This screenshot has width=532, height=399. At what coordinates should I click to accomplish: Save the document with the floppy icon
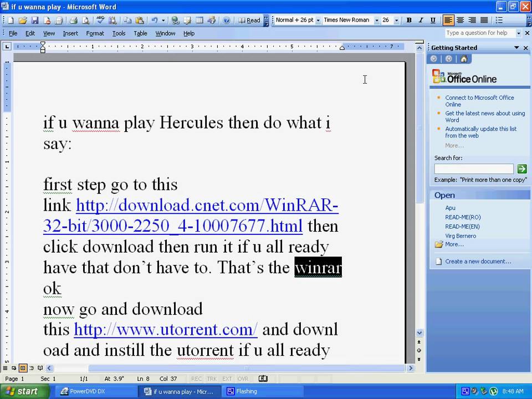(x=34, y=21)
